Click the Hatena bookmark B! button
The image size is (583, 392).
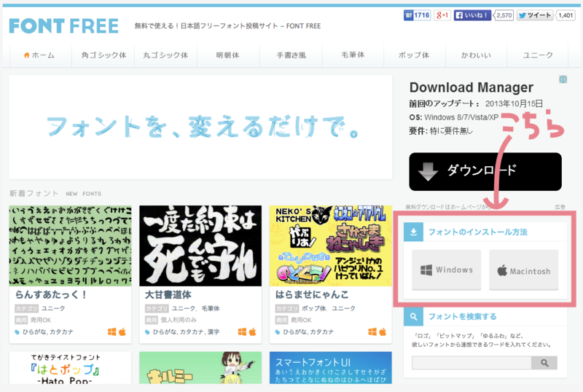[x=417, y=15]
